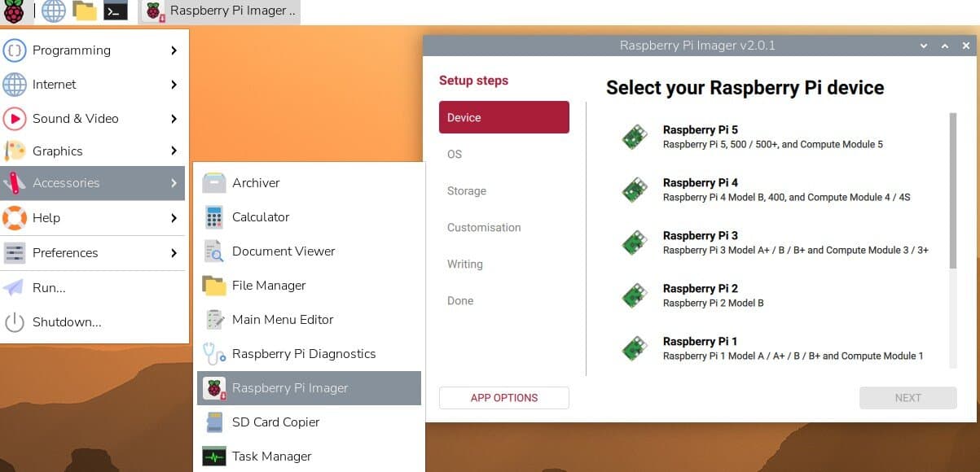The width and height of the screenshot is (980, 472).
Task: Expand the Programming submenu arrow
Action: (174, 50)
